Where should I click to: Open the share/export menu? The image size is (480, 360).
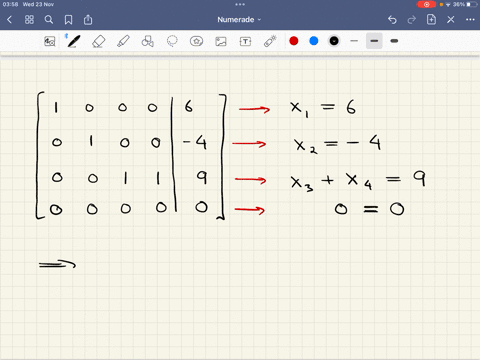[88, 19]
